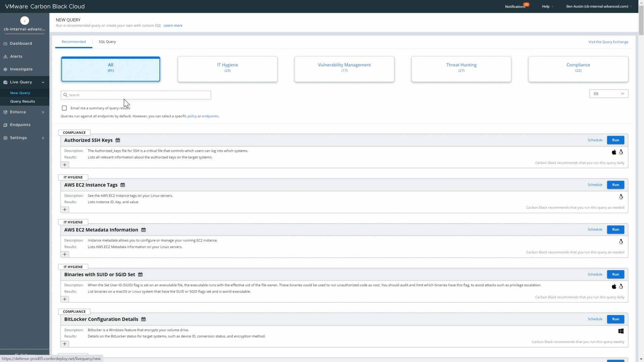644x362 pixels.
Task: Click calendar icon beside Authorized SSH Keys
Action: point(118,140)
